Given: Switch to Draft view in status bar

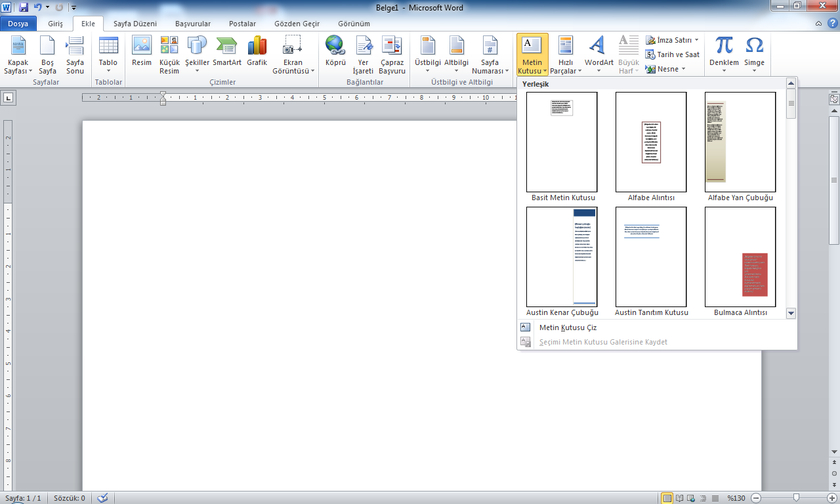Looking at the screenshot, I should (x=715, y=498).
